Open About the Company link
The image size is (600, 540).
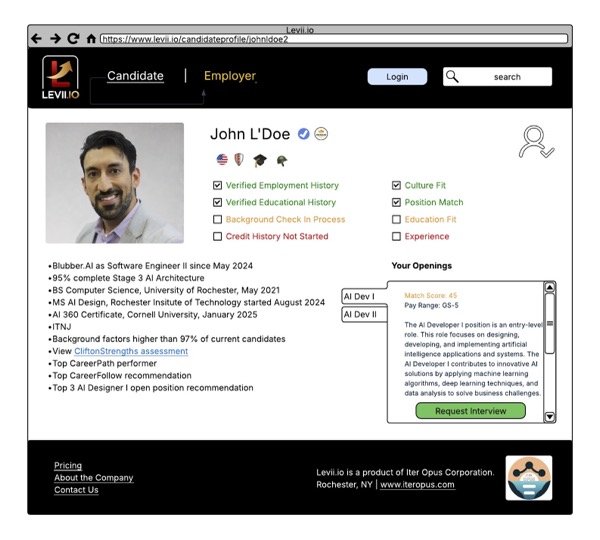(x=94, y=478)
